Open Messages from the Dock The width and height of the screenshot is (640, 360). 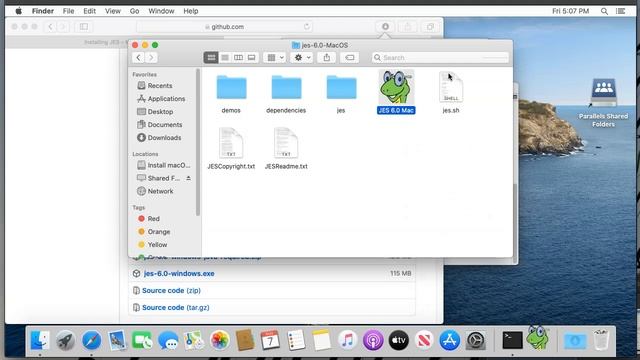point(168,340)
